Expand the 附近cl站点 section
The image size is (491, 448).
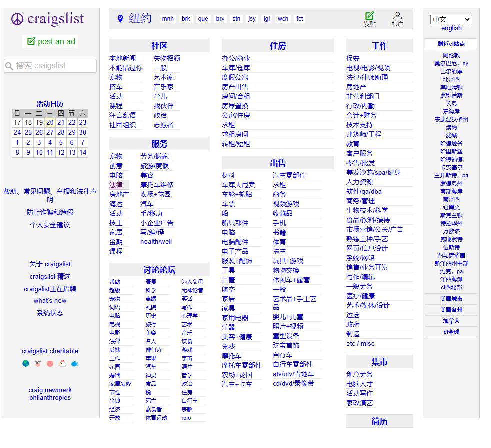tap(451, 44)
